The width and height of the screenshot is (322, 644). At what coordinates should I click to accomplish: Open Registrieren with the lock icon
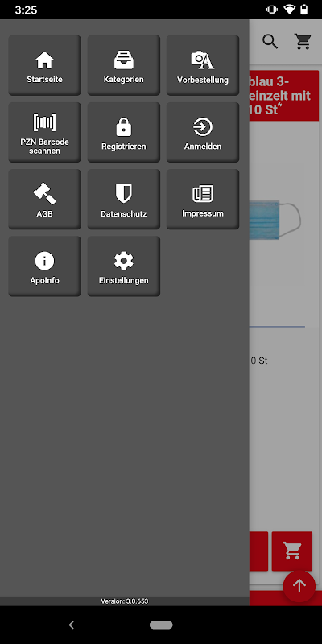124,132
